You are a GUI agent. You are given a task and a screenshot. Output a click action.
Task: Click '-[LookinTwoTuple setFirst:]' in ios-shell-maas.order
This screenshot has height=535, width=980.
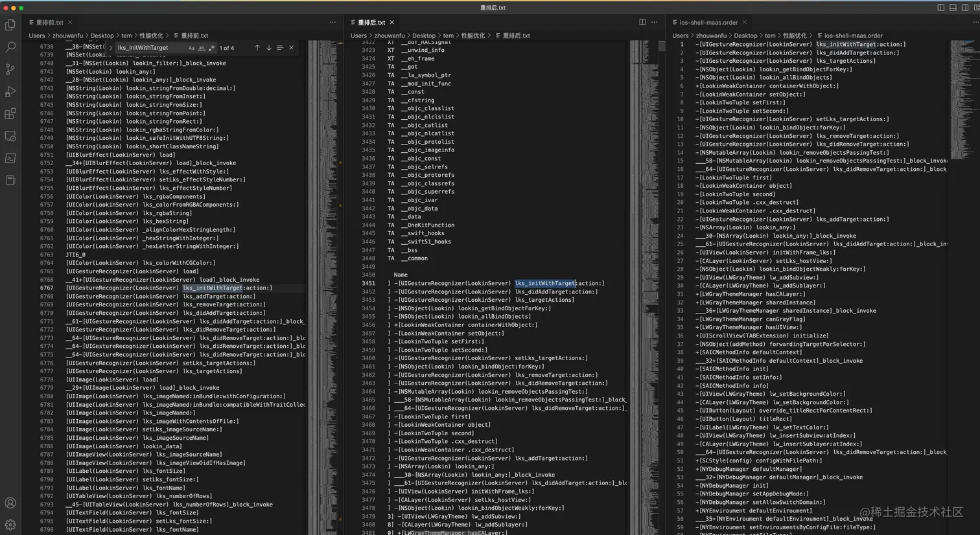coord(740,103)
